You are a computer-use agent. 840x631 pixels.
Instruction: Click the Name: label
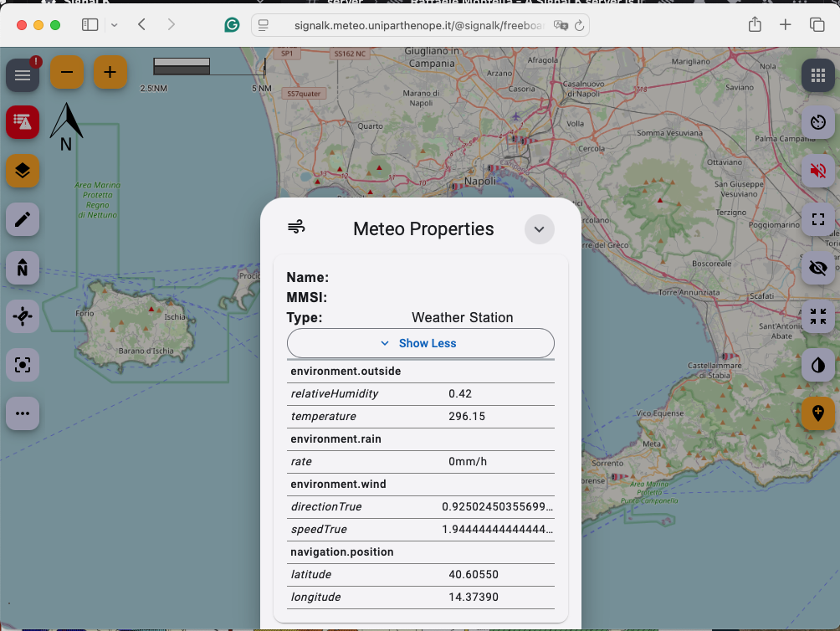click(308, 278)
